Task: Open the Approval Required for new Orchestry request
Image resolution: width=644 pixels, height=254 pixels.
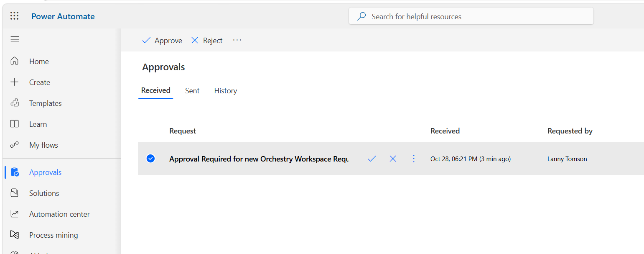Action: tap(259, 159)
